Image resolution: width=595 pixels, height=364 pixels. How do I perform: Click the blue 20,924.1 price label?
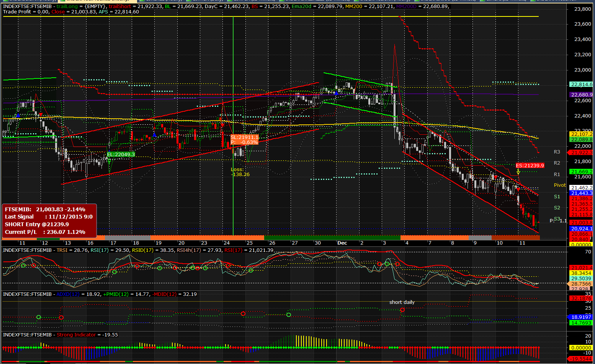pyautogui.click(x=581, y=229)
